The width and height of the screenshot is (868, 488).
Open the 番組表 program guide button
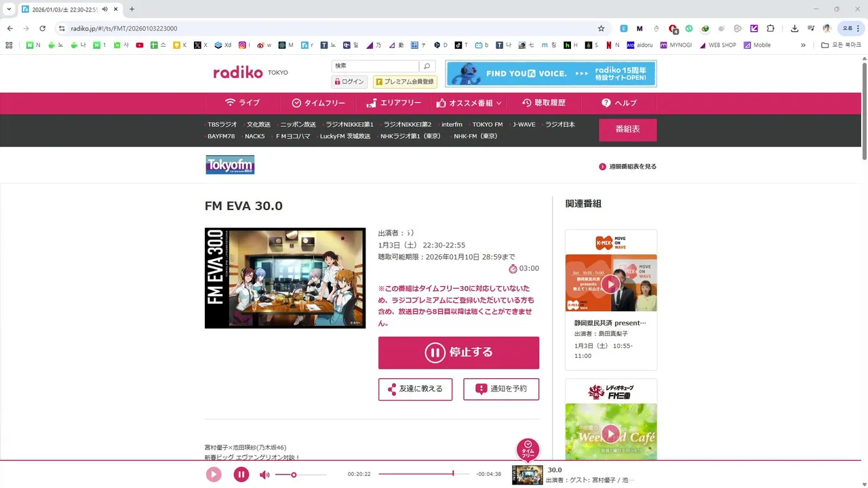tap(627, 129)
